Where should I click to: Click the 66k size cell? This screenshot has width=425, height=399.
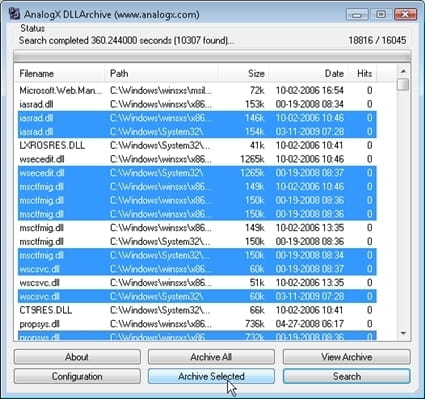257,310
